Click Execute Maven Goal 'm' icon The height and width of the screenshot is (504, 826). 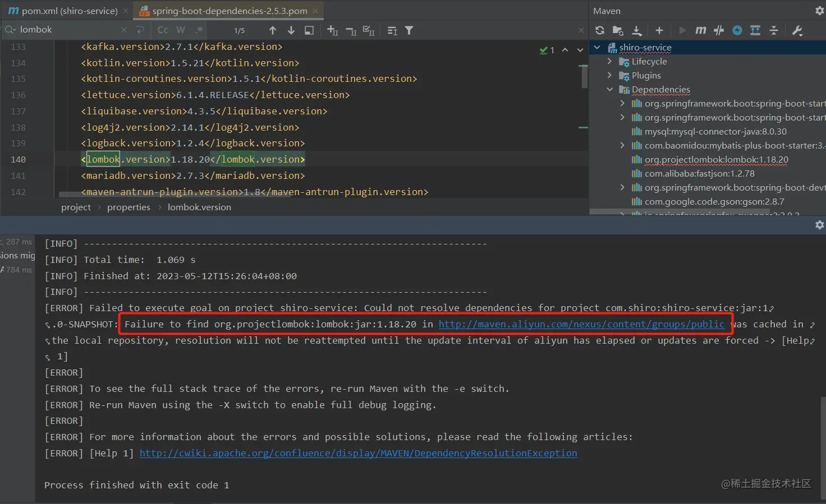[700, 30]
